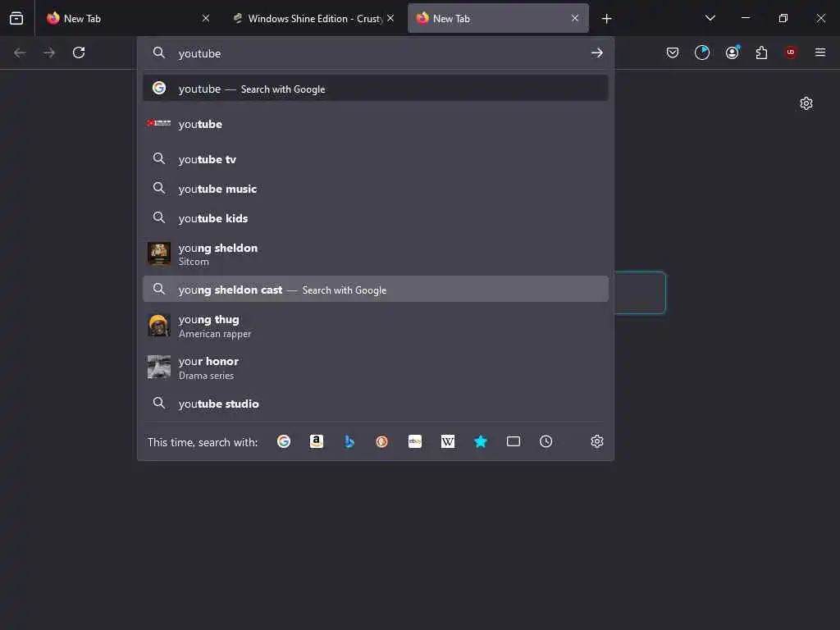This screenshot has width=840, height=630.
Task: Open a new tab with plus button
Action: pyautogui.click(x=606, y=19)
